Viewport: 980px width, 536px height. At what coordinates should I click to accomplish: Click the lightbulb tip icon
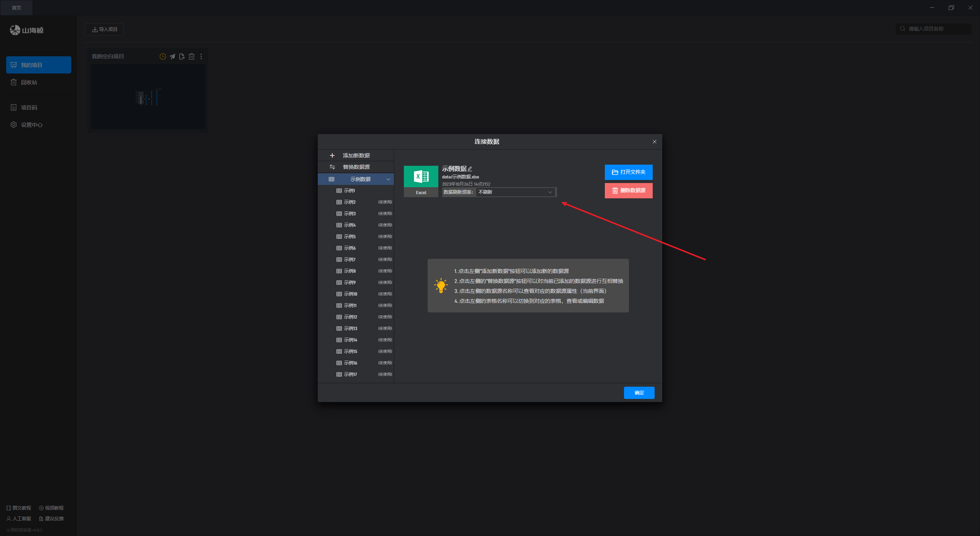[x=441, y=286]
